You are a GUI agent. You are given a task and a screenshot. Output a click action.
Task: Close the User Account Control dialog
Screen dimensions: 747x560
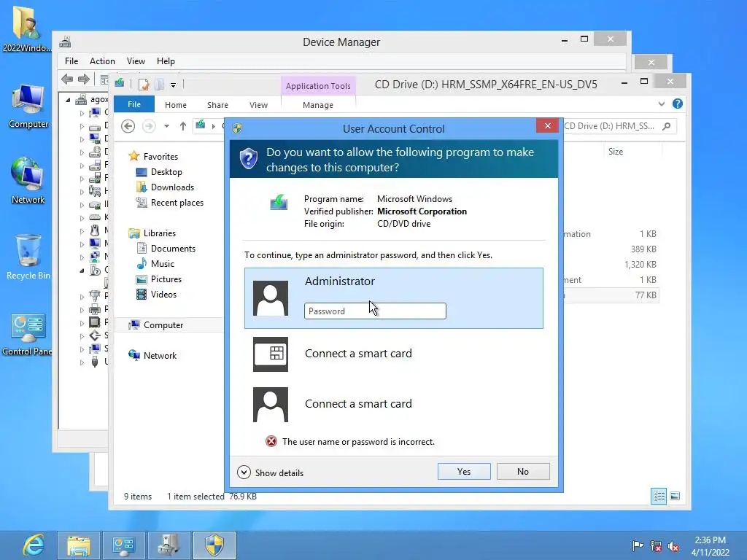pos(547,125)
